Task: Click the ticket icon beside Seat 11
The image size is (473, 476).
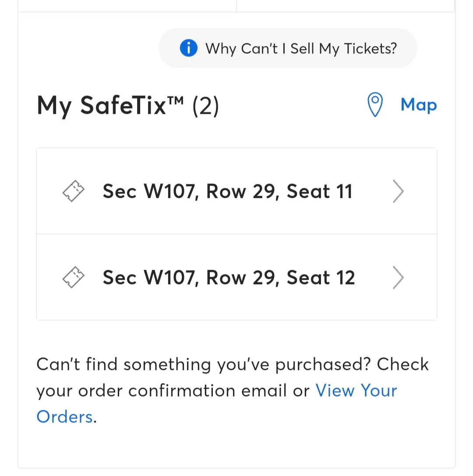Action: 73,191
